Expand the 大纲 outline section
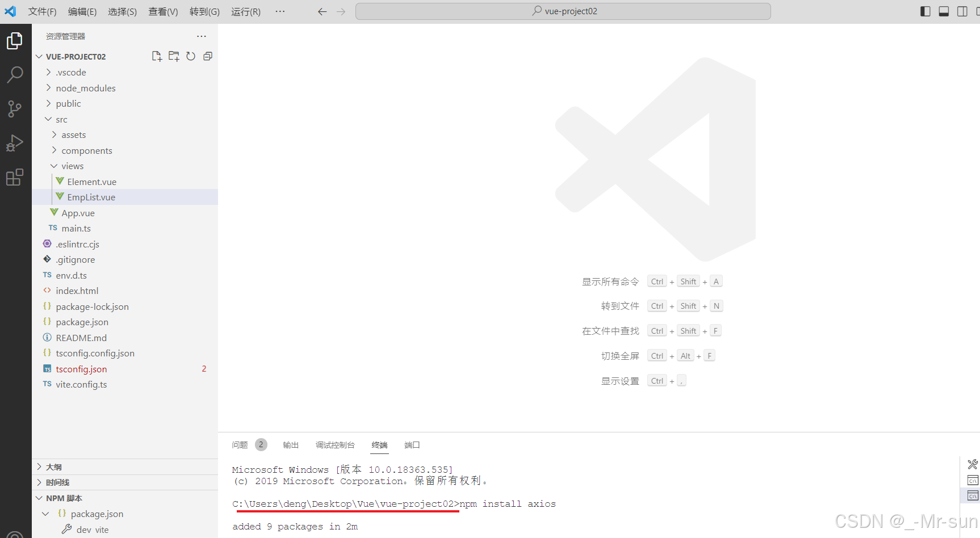Screen dimensions: 980x538 tap(125, 467)
